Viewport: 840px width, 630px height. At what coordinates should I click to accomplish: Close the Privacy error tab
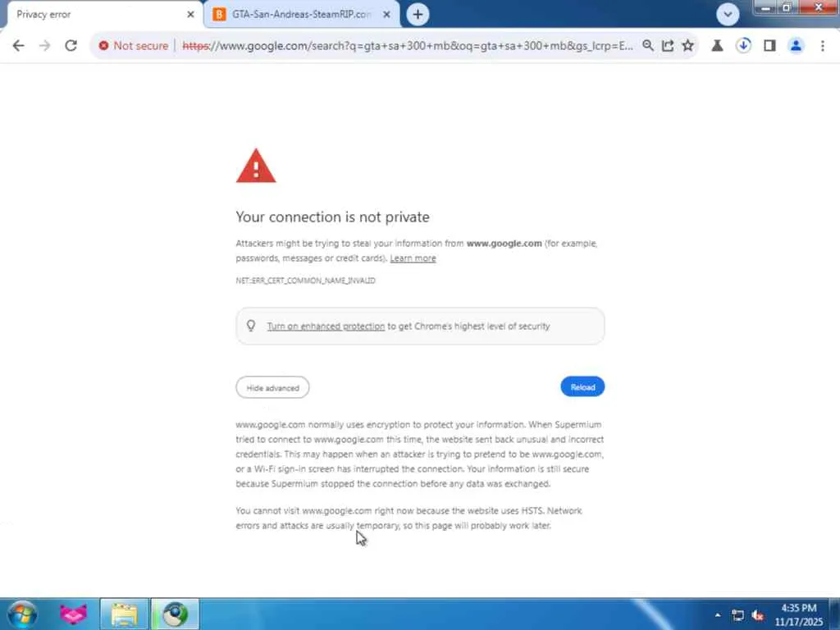tap(190, 15)
